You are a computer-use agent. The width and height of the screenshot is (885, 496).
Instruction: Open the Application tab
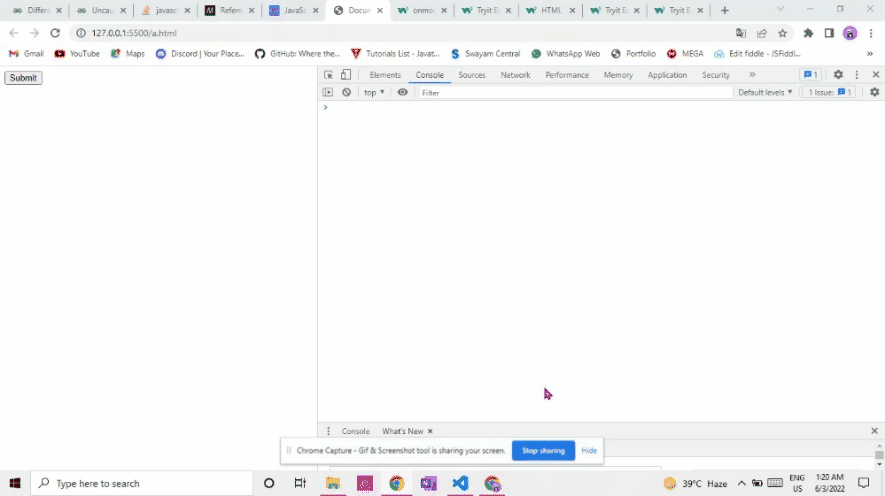point(667,75)
